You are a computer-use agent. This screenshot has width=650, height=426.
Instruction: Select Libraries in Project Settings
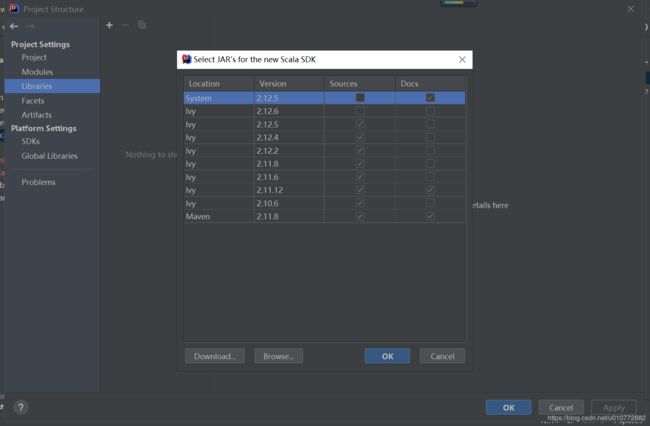pos(52,86)
